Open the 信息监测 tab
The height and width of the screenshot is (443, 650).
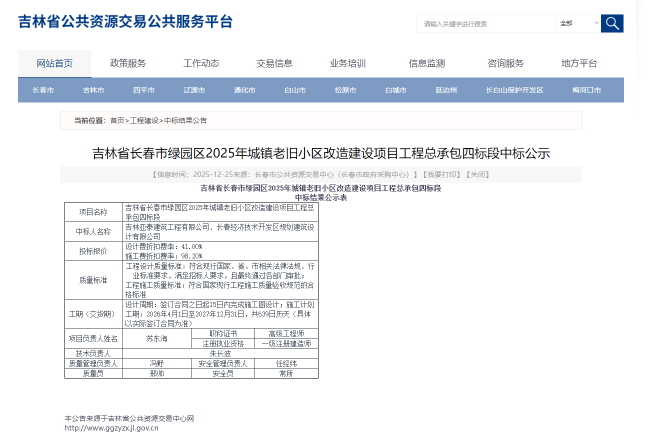coord(426,63)
